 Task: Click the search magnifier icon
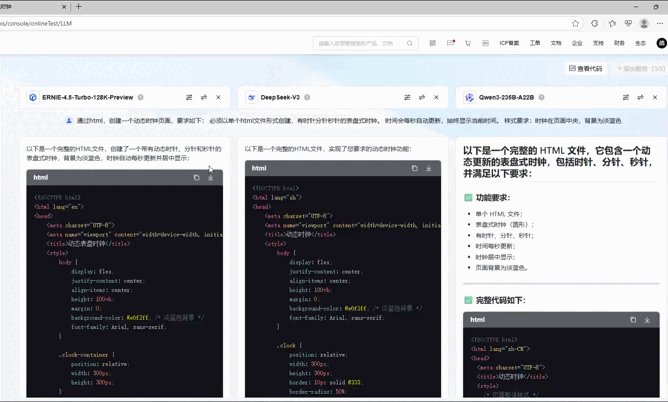click(x=409, y=43)
